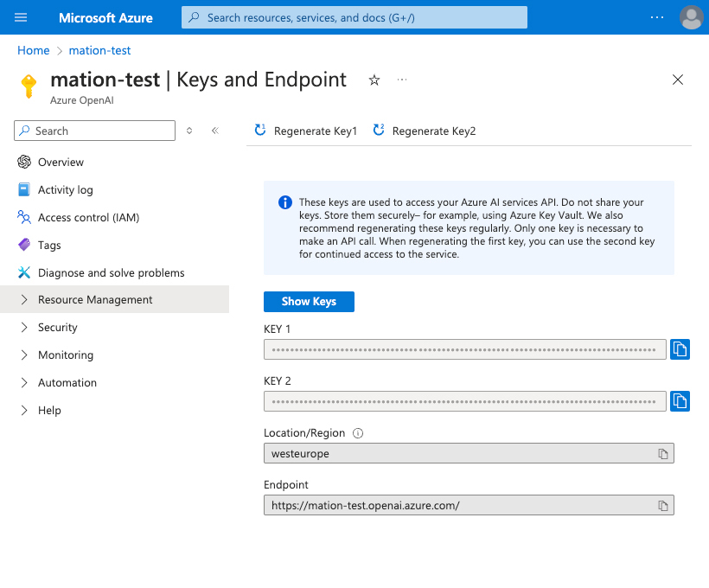Screen dimensions: 709x588
Task: Open more options ellipsis beside the title
Action: 401,80
